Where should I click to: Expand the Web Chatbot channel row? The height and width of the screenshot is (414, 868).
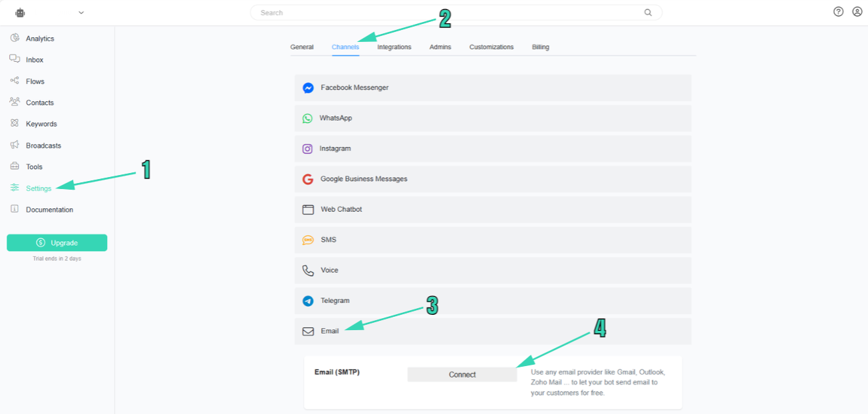click(x=493, y=209)
